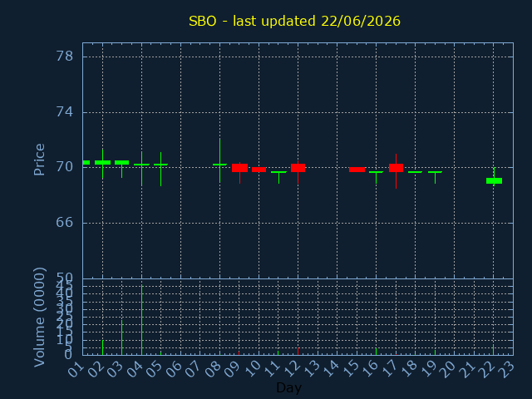Click the green volume bar on day 02
The height and width of the screenshot is (399, 532).
(102, 347)
